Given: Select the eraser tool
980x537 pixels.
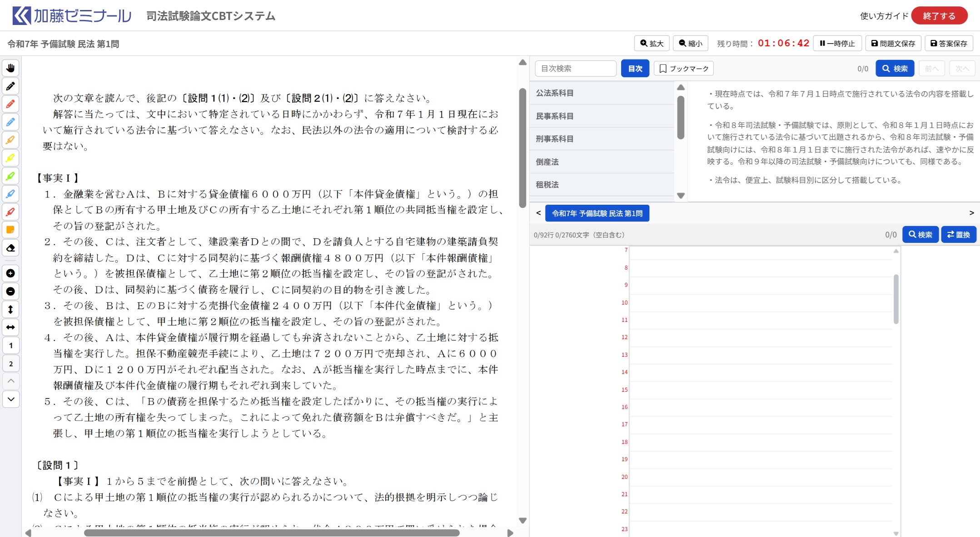Looking at the screenshot, I should (10, 248).
